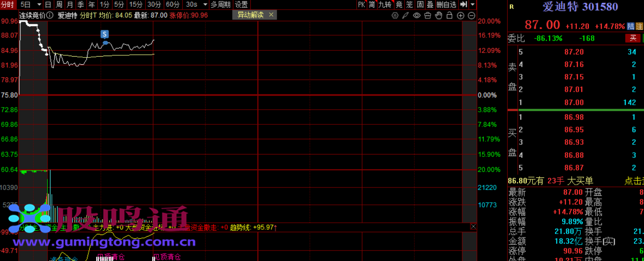The height and width of the screenshot is (261, 644).
Task: Click large order text 86.80元有 23手 大买单
Action: (x=551, y=181)
